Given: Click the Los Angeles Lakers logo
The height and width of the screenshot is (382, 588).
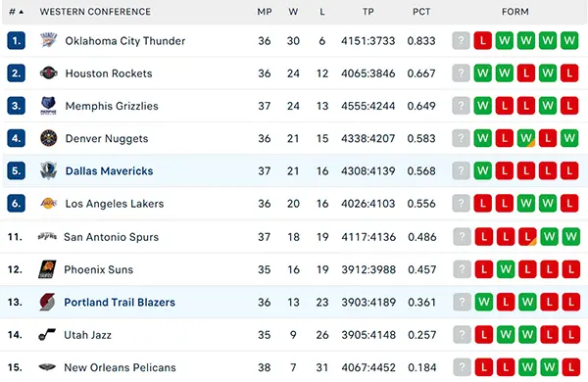Looking at the screenshot, I should click(x=48, y=203).
